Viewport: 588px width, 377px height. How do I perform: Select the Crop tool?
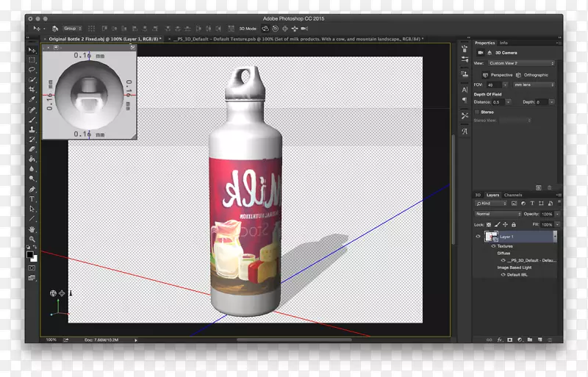coord(32,89)
